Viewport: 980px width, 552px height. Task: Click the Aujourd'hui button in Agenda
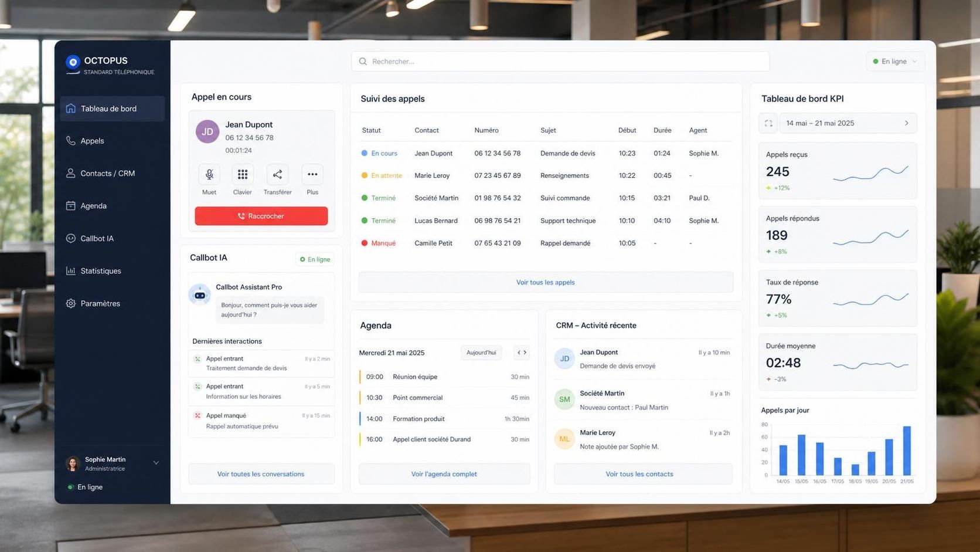coord(481,353)
